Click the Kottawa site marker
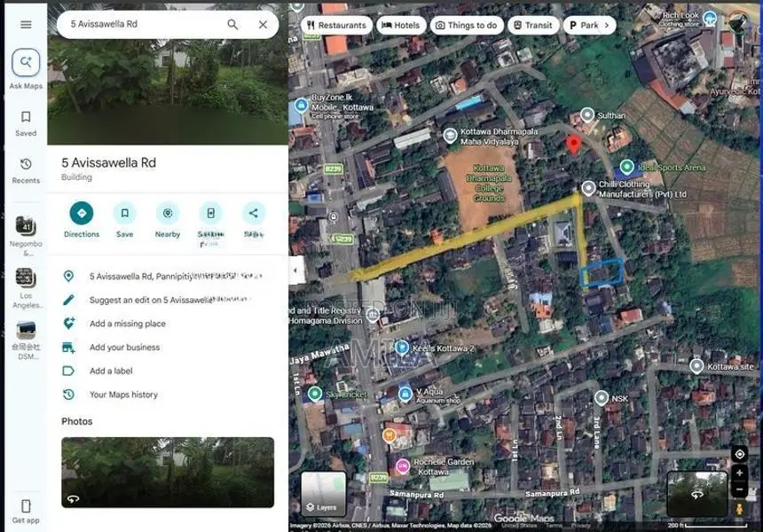The width and height of the screenshot is (763, 532). [x=696, y=366]
